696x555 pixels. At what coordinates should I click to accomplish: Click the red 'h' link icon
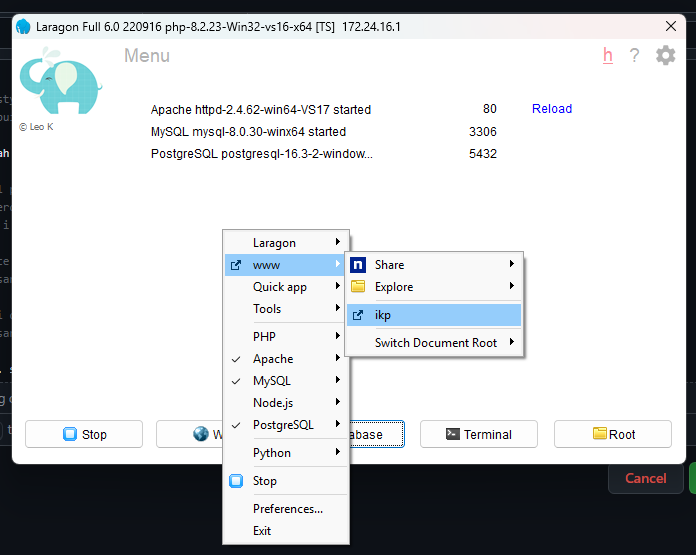click(608, 56)
